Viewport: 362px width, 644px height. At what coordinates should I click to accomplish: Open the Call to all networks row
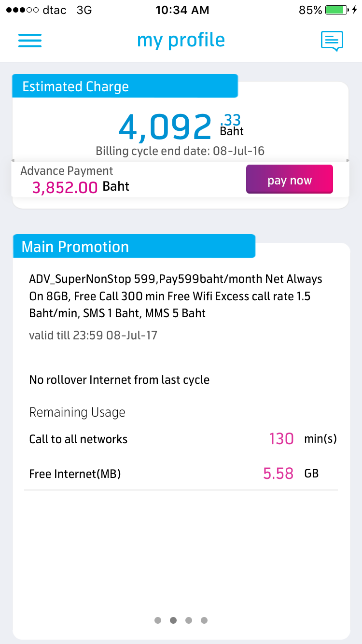click(x=181, y=439)
